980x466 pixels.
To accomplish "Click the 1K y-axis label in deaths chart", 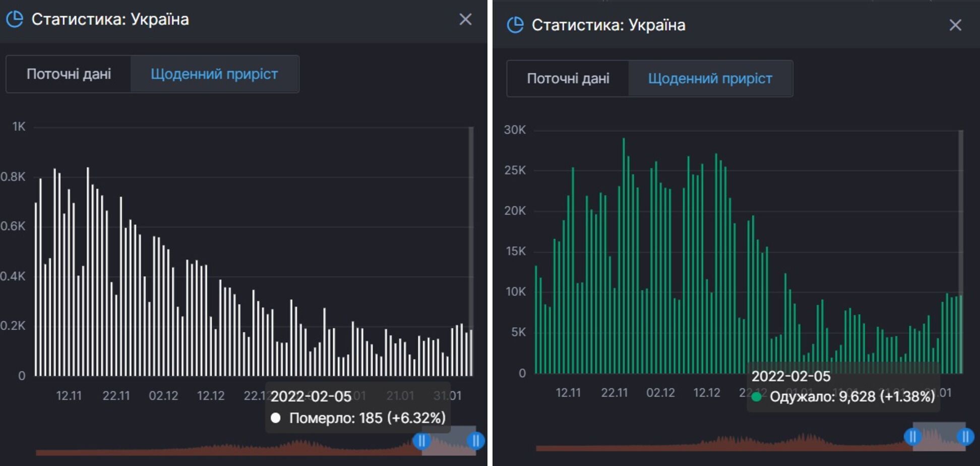I will click(19, 127).
